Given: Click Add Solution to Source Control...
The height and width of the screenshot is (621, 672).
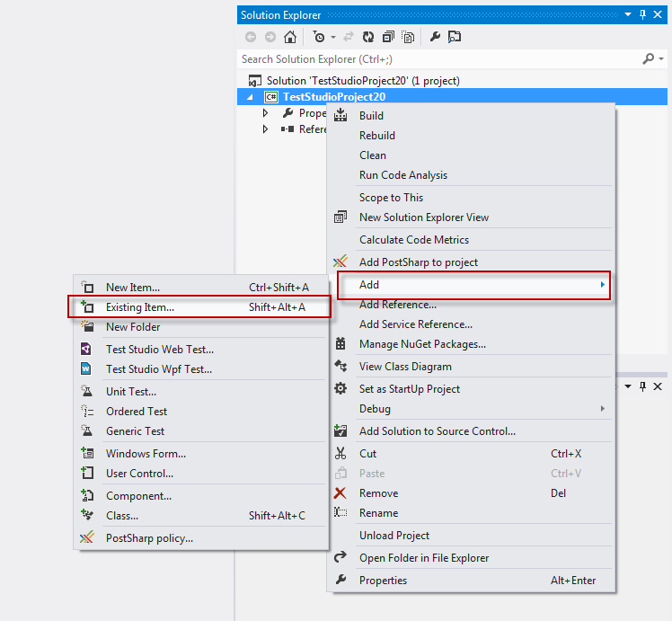Looking at the screenshot, I should click(471, 431).
